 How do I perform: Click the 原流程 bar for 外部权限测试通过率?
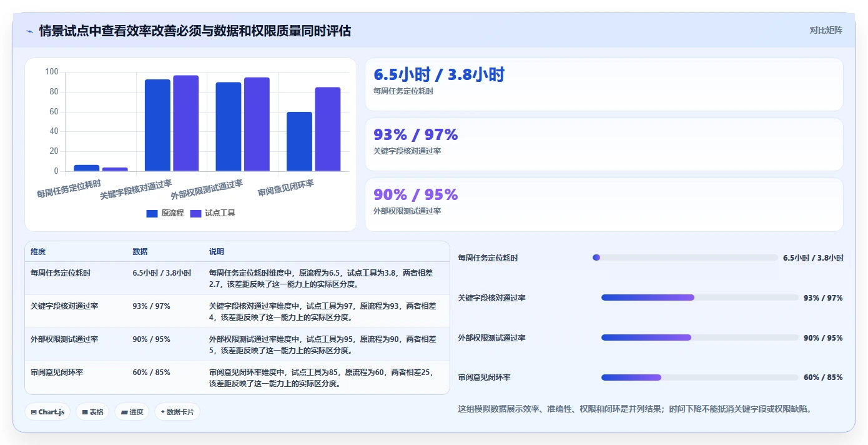[x=229, y=127]
